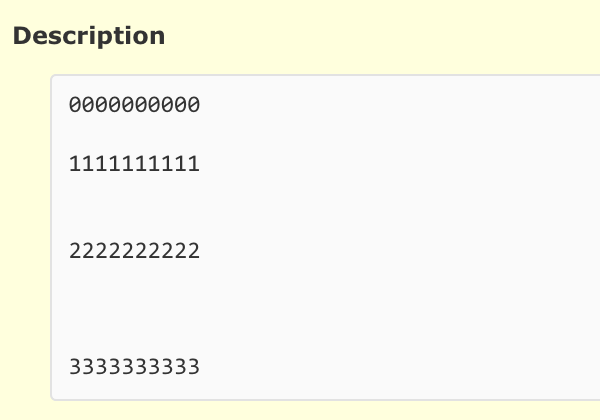Viewport: 600px width, 420px height.
Task: Click the top-left rounded corner of code block
Action: (54, 78)
